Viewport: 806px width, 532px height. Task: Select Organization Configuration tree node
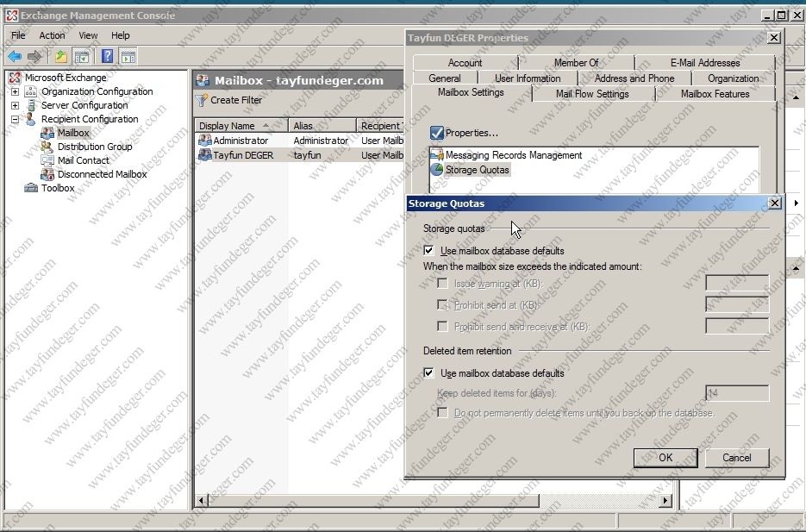point(97,91)
